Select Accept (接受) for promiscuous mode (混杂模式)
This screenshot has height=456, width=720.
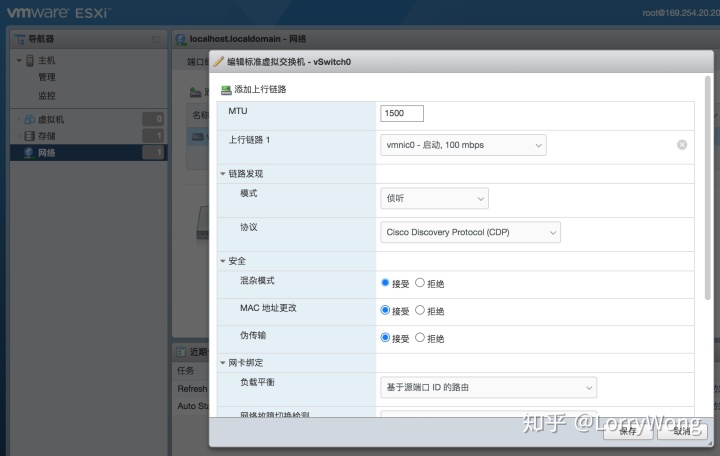[x=385, y=283]
